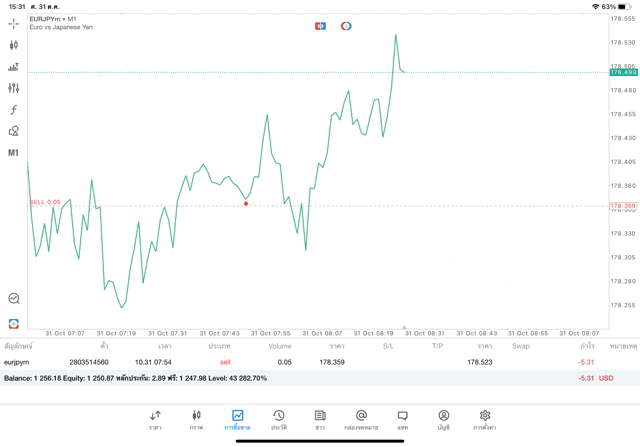The width and height of the screenshot is (640, 447).
Task: Change chart type via candlestick icon
Action: 13,45
